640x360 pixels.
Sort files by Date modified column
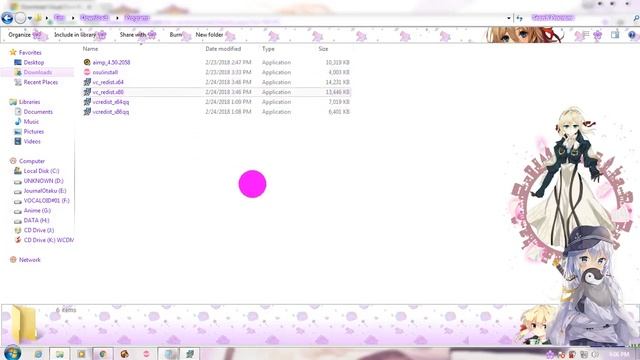tap(223, 49)
